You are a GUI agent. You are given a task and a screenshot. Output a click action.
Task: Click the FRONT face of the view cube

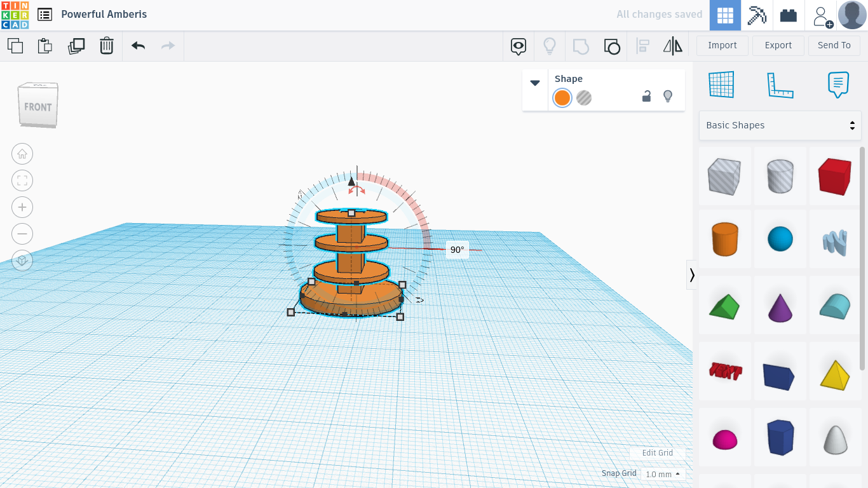point(37,106)
